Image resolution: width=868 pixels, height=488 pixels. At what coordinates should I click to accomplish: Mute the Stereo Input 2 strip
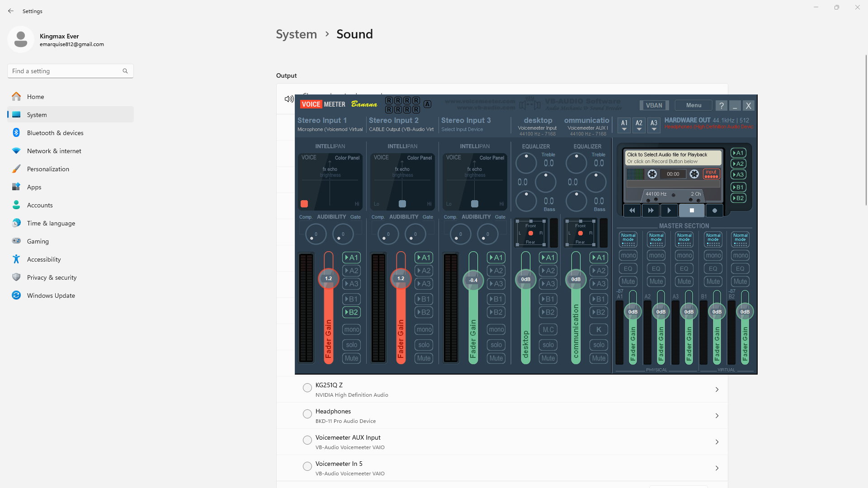(424, 358)
